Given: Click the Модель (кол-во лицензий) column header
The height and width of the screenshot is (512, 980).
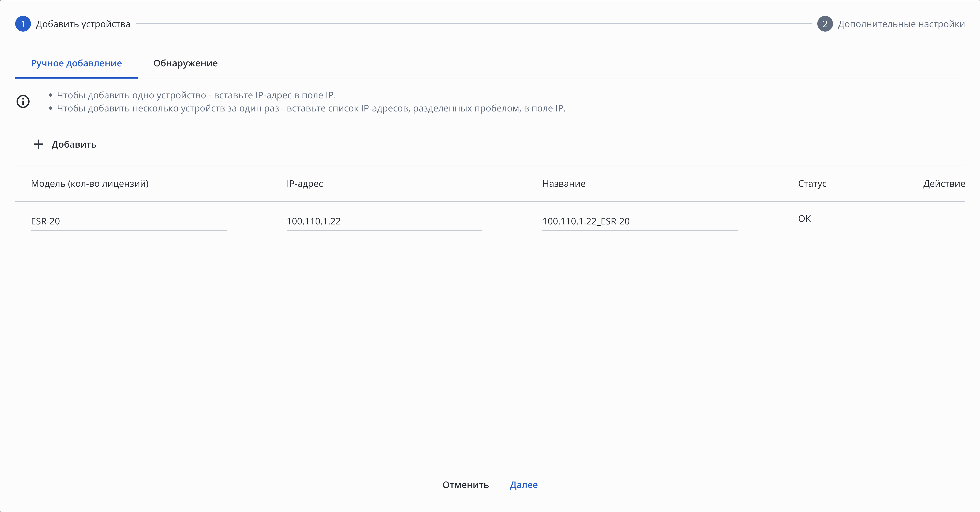Looking at the screenshot, I should (x=90, y=184).
